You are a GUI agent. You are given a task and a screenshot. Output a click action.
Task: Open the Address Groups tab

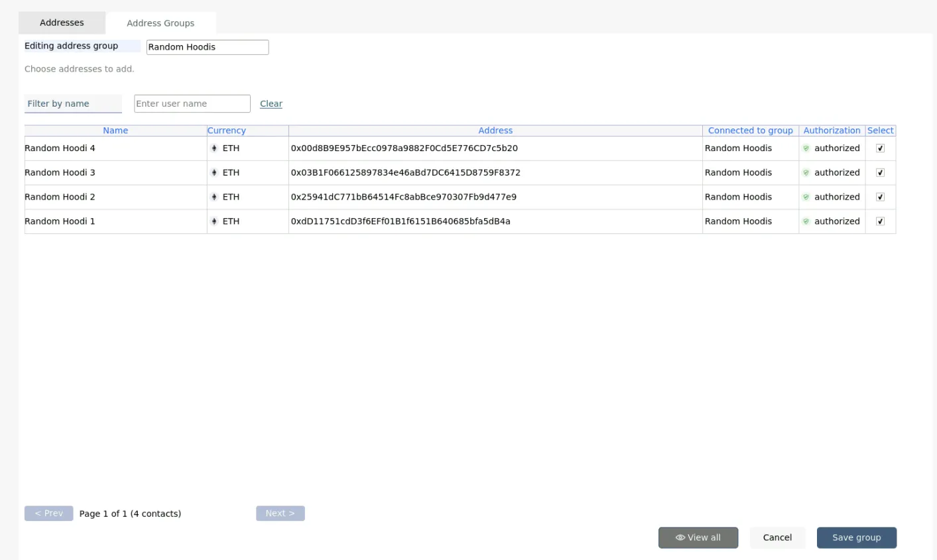(160, 23)
